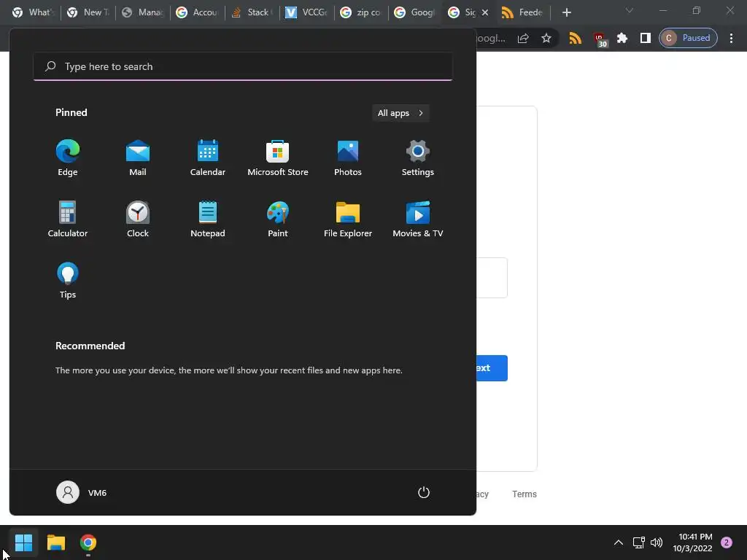Open a new Chrome tab

tap(566, 12)
